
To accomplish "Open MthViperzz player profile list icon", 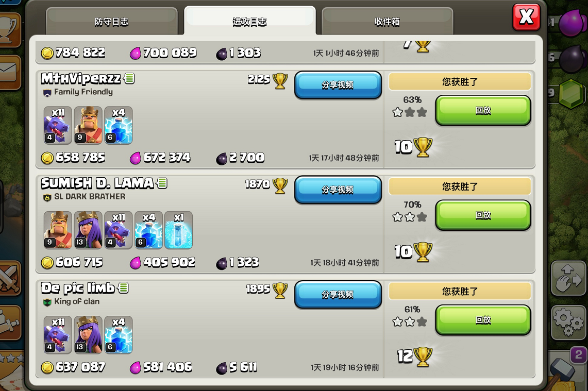I will click(x=129, y=78).
